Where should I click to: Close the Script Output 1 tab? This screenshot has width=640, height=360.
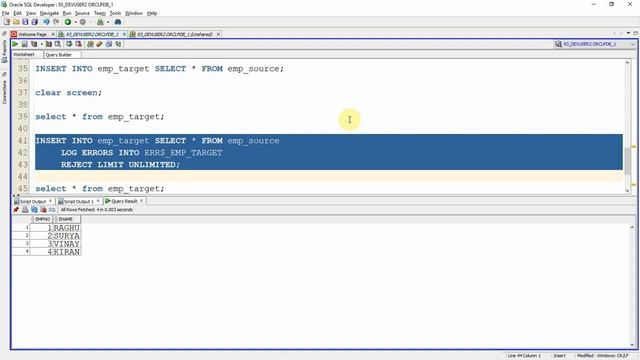coord(98,201)
